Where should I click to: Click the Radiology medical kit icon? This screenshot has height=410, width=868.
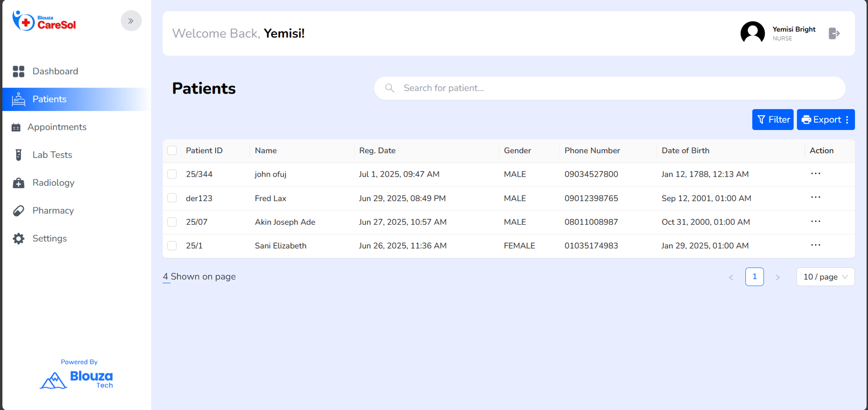(x=19, y=183)
